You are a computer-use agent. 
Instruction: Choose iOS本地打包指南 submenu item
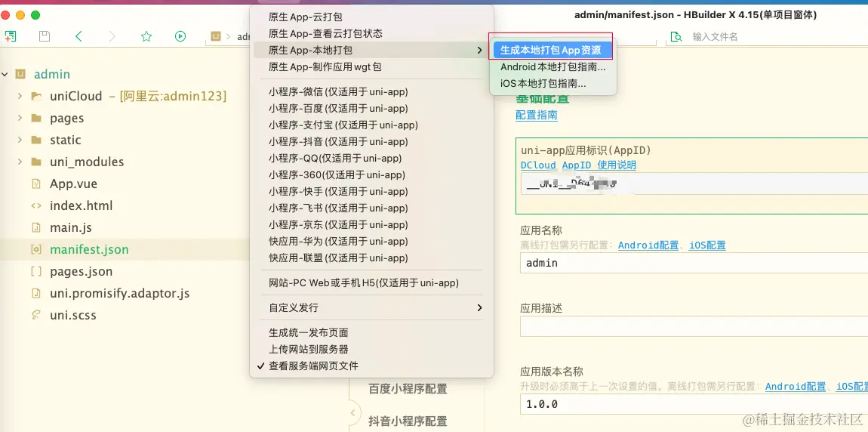[553, 84]
